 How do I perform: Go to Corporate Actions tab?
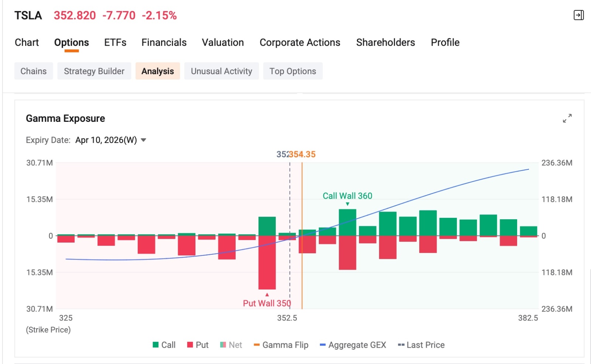(300, 42)
